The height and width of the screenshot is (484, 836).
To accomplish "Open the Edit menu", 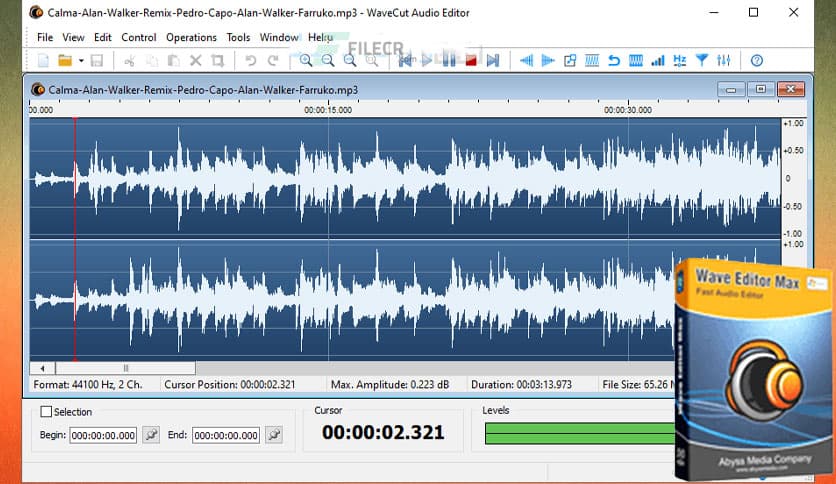I will (x=102, y=37).
